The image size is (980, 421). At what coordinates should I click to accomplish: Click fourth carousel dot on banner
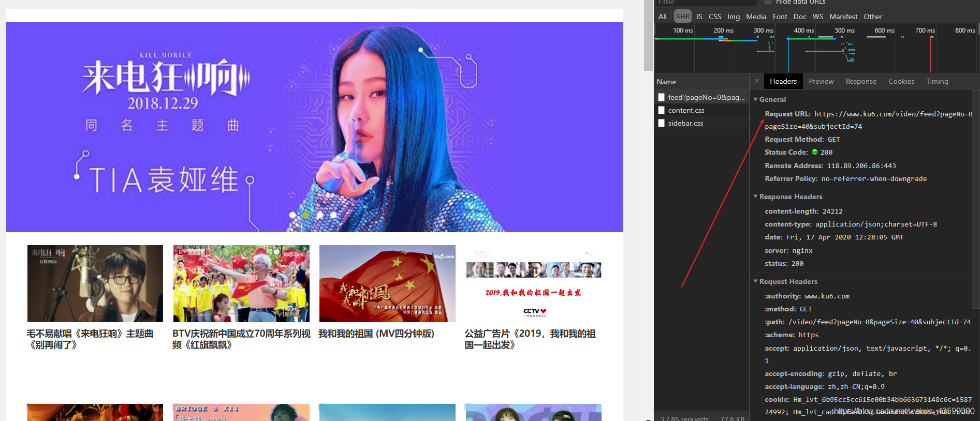tap(333, 215)
